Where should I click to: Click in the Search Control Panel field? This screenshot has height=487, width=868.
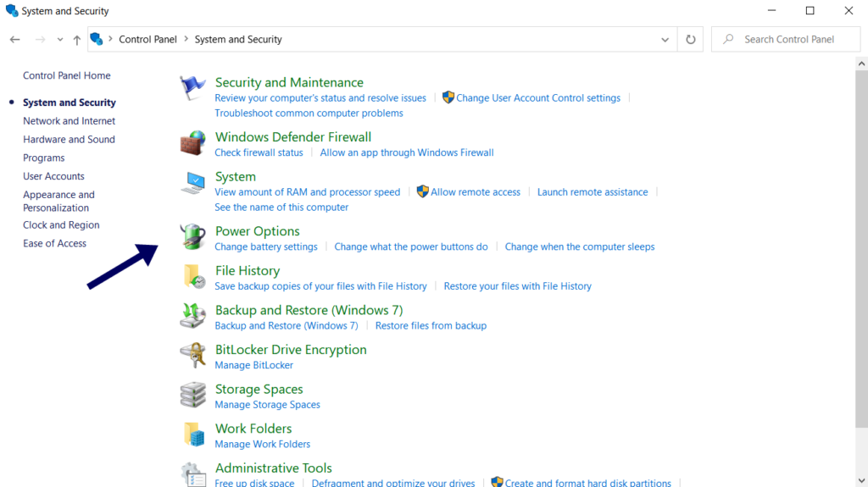click(x=786, y=39)
